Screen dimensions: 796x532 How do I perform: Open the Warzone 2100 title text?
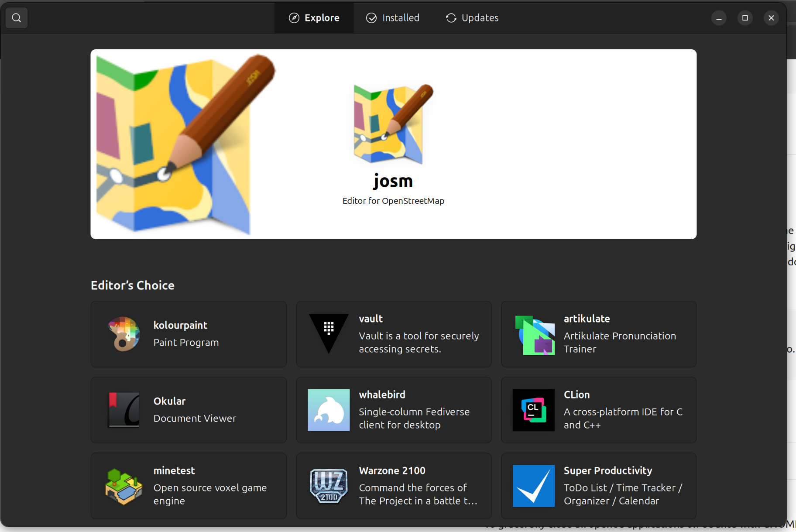[392, 470]
